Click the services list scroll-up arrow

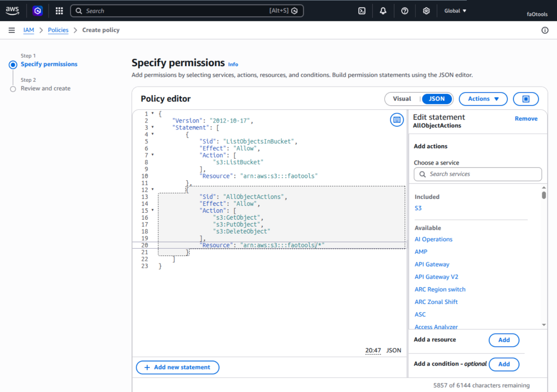(x=544, y=187)
